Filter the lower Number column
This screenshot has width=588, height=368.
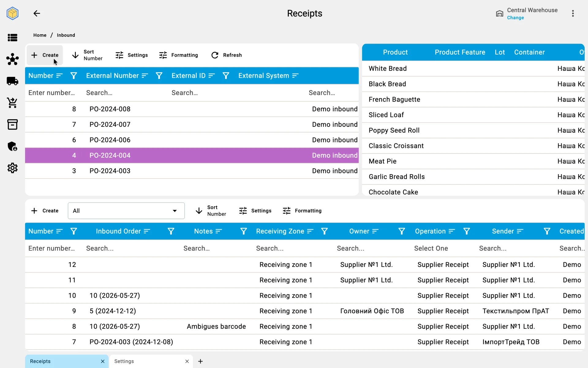tap(73, 231)
